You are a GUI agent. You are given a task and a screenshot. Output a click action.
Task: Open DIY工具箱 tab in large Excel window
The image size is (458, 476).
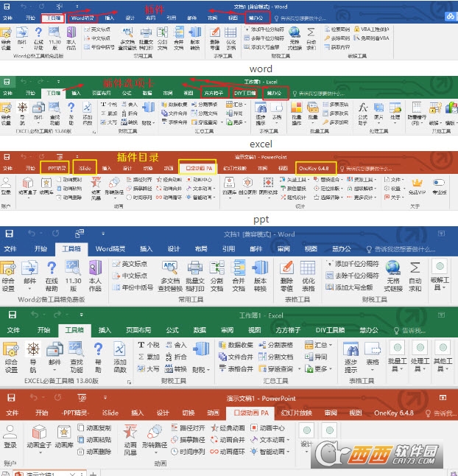point(330,330)
